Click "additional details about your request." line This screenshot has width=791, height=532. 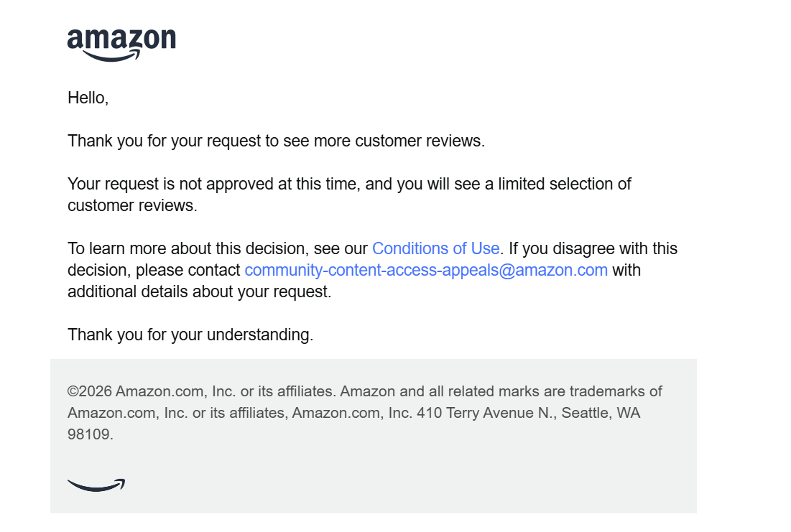coord(199,291)
